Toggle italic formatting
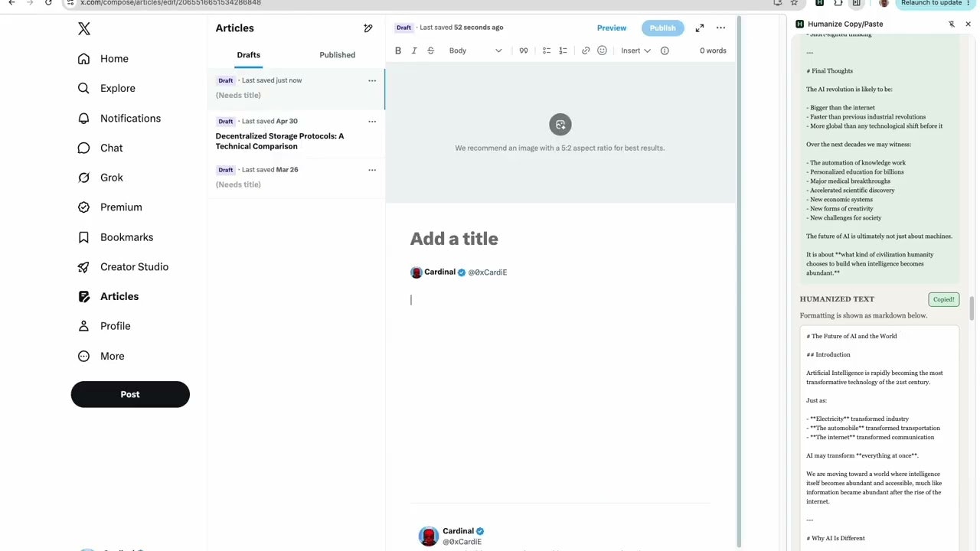This screenshot has width=980, height=551. [x=414, y=51]
